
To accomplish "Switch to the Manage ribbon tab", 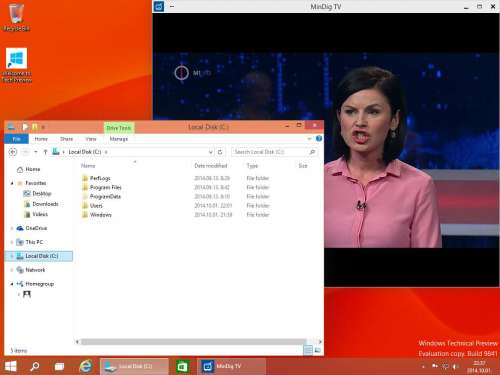I will coord(119,139).
